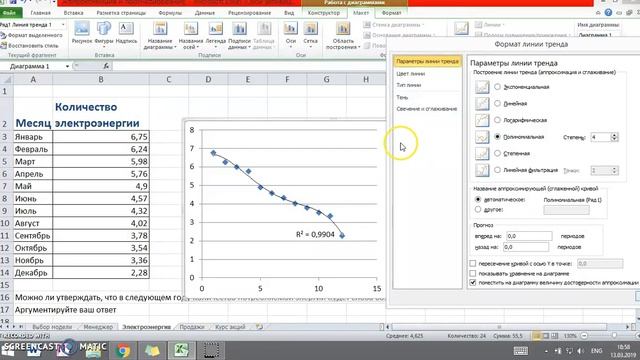Viewport: 640px width, 360px height.
Task: Click the linear trendline type icon
Action: 482,104
